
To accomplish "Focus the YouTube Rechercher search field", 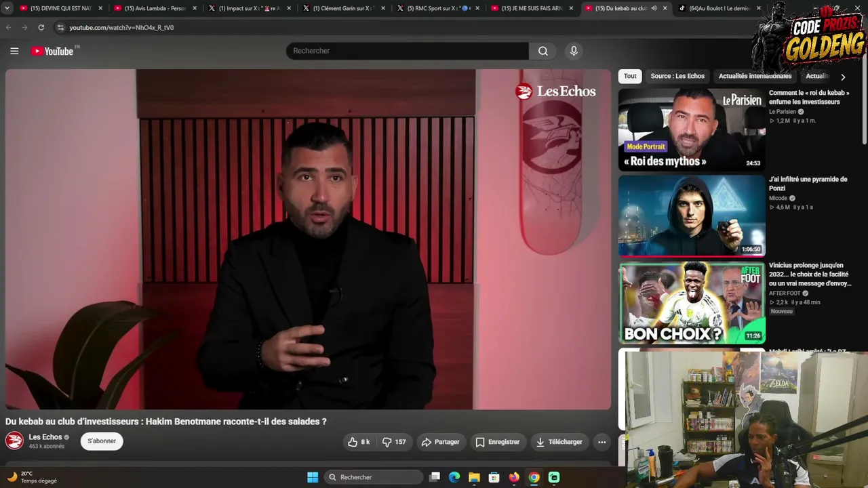I will click(x=408, y=51).
